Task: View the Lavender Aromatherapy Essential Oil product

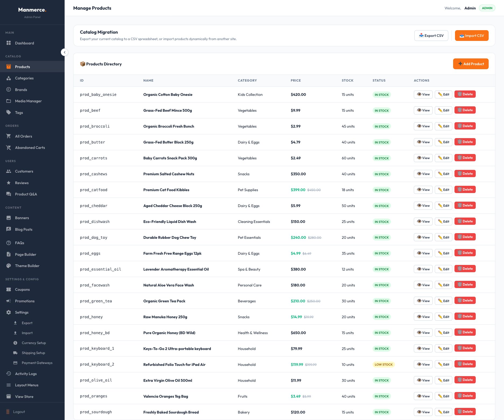Action: (x=423, y=269)
